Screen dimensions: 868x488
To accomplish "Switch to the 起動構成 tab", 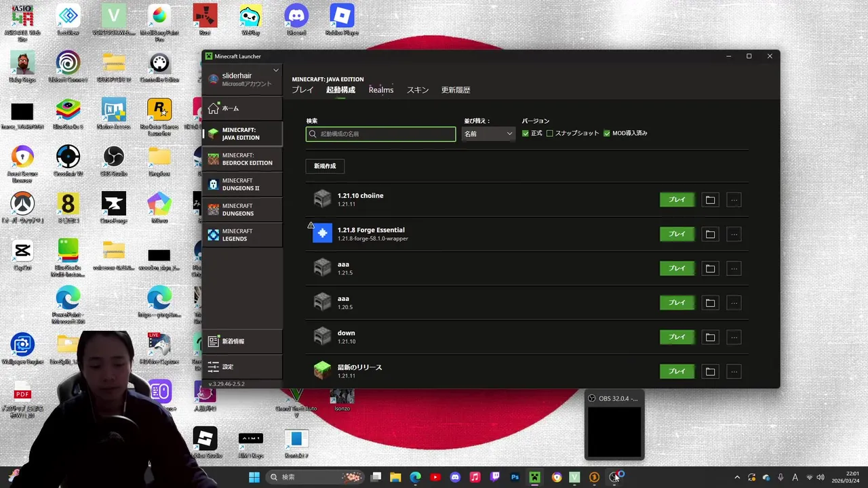I will pyautogui.click(x=340, y=90).
